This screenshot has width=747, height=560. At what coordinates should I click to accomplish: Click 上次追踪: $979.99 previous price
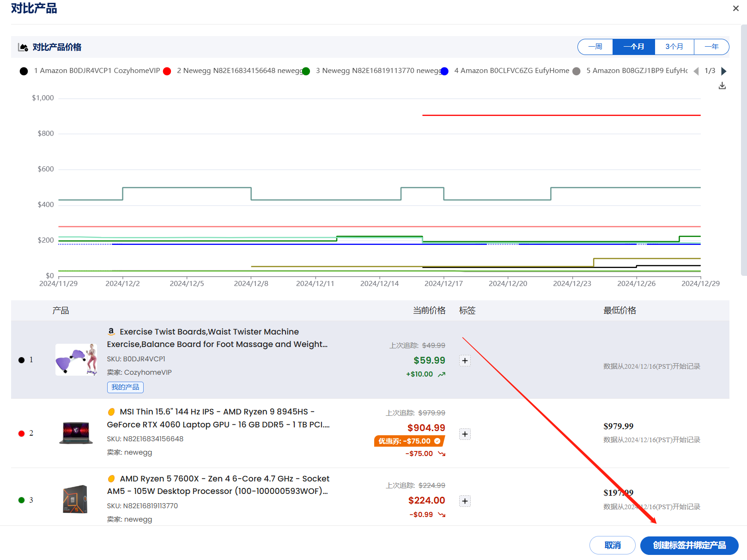(x=415, y=413)
